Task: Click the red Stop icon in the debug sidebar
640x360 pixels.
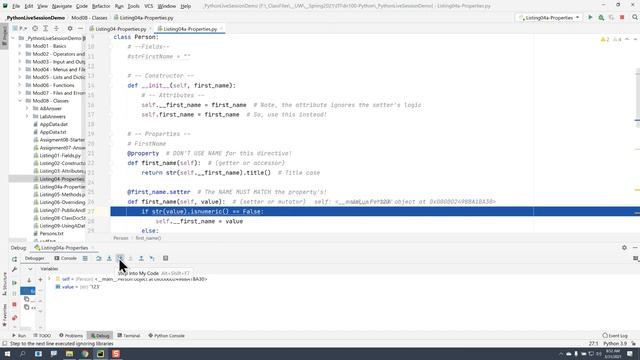Action: point(14,304)
